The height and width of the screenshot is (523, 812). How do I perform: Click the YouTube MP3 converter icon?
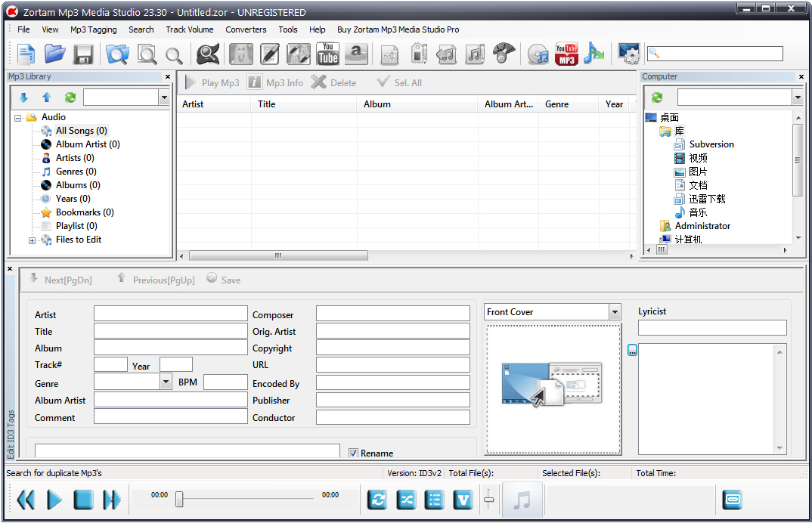566,54
